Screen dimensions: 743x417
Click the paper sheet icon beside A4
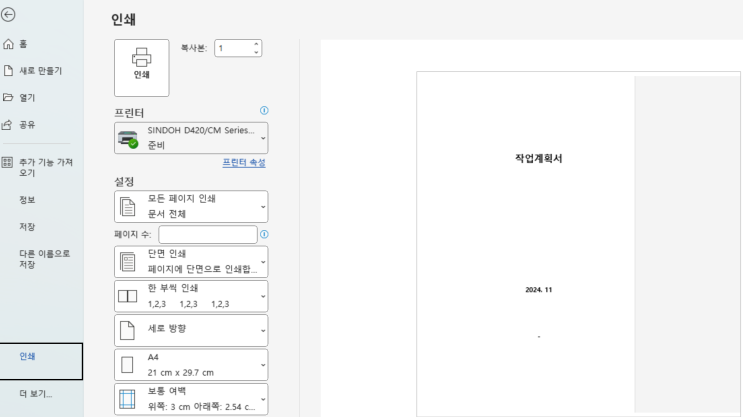pos(127,365)
